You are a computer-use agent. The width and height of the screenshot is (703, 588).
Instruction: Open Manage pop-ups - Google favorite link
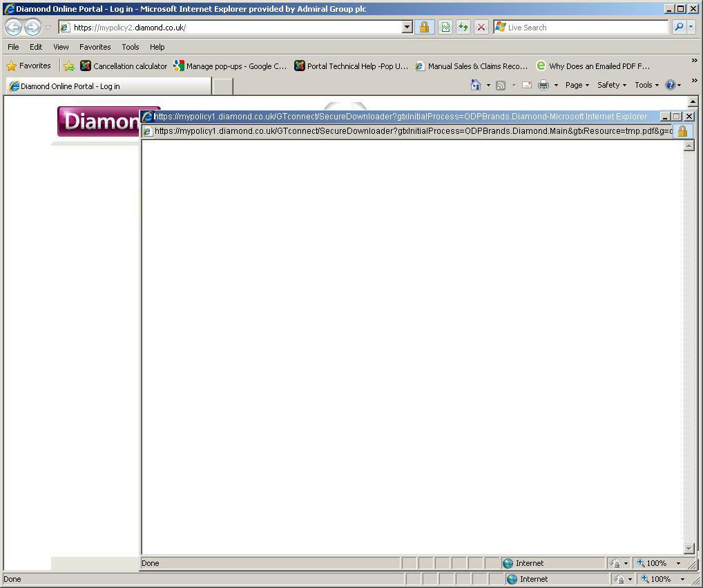[x=230, y=66]
